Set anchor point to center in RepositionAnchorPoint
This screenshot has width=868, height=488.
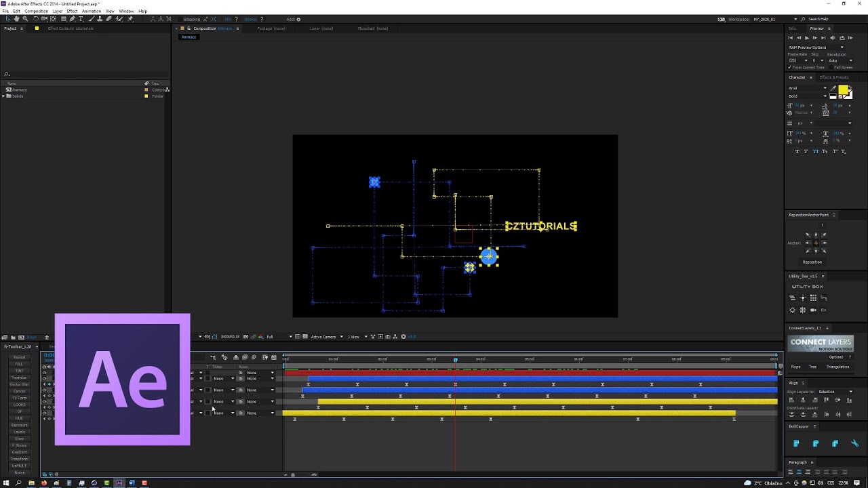tap(816, 243)
